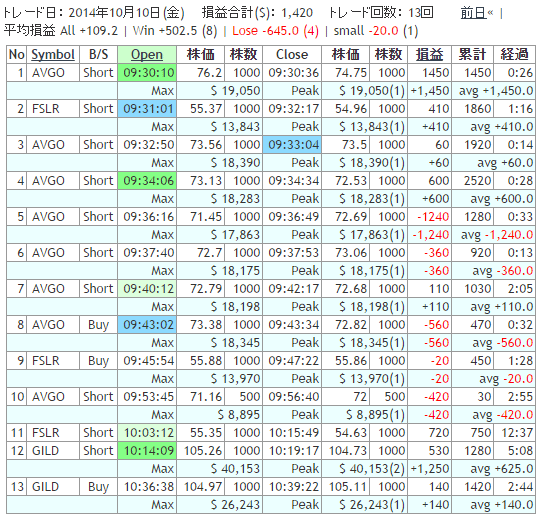Click small -20.0 (1) summary text

click(x=376, y=31)
